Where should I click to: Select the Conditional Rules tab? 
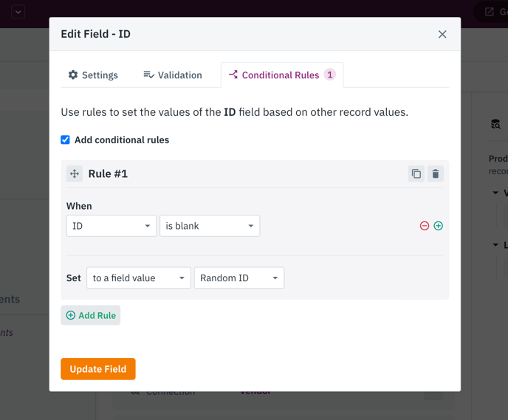(x=282, y=75)
